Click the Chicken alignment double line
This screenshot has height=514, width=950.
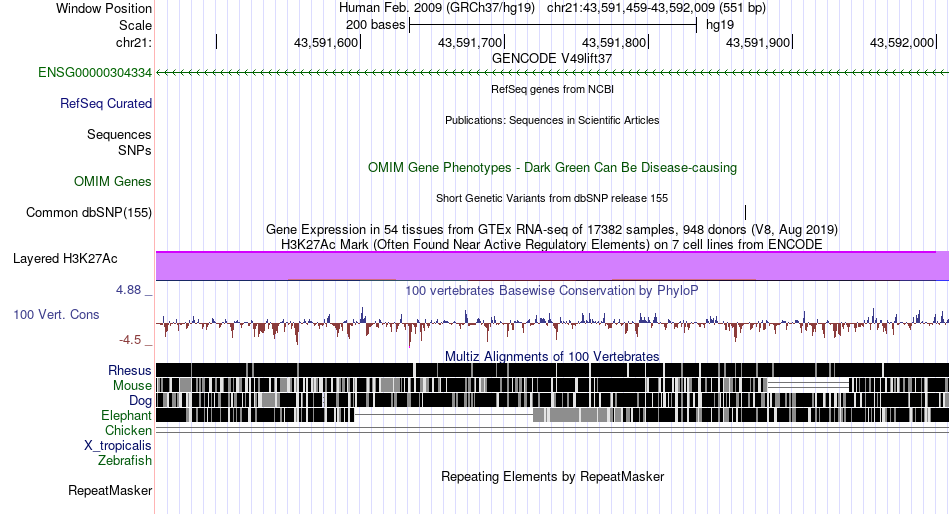tap(552, 430)
